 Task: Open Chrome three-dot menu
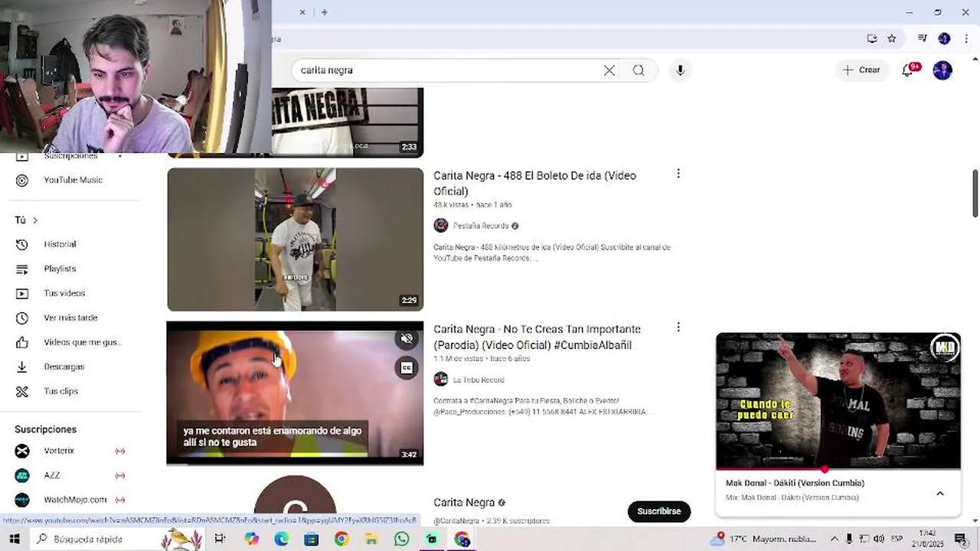pos(966,39)
